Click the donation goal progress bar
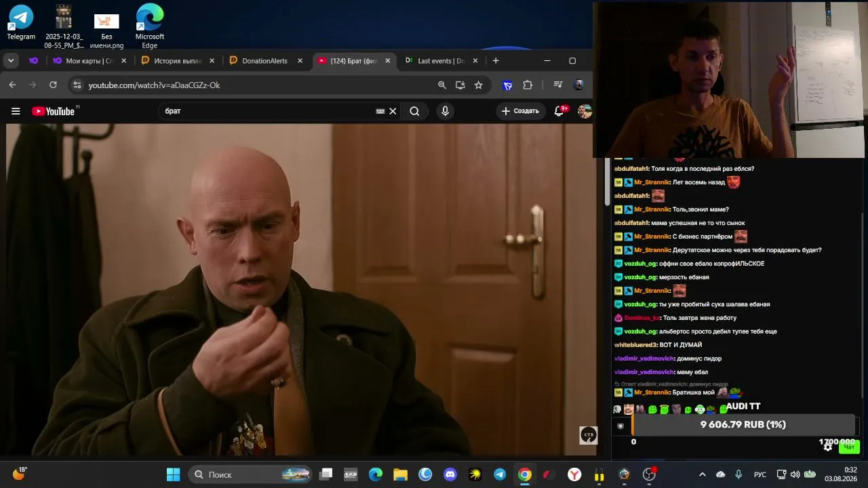 click(743, 425)
